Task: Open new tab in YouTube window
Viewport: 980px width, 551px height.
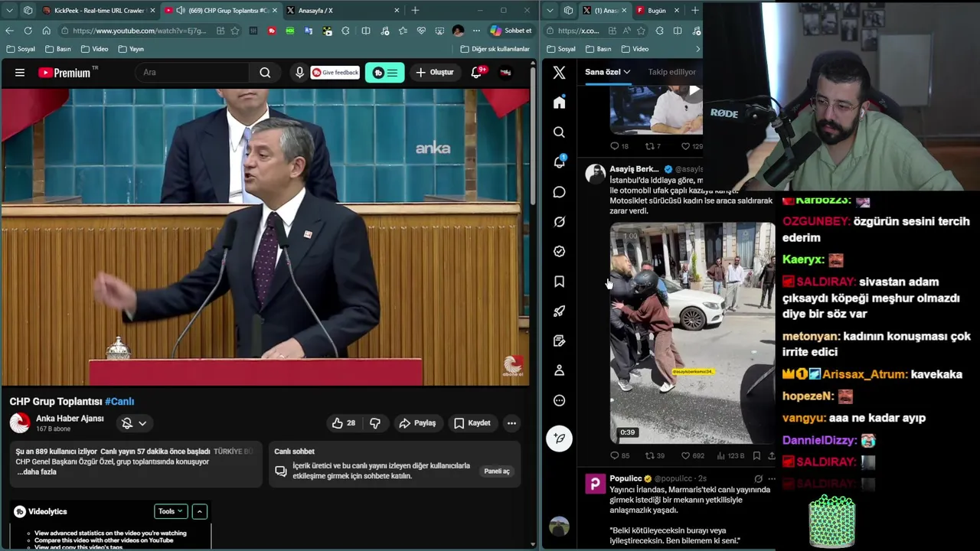Action: point(415,10)
